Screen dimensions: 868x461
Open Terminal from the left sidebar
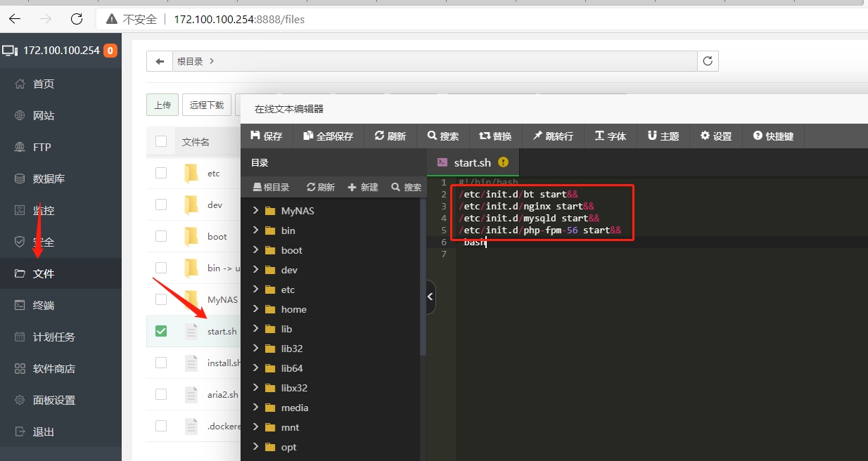pos(44,305)
